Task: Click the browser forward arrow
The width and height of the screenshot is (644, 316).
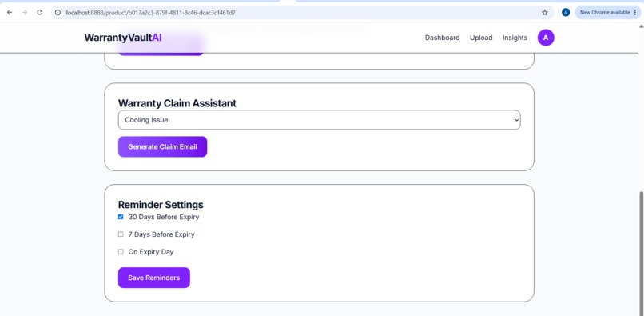Action: click(x=25, y=12)
